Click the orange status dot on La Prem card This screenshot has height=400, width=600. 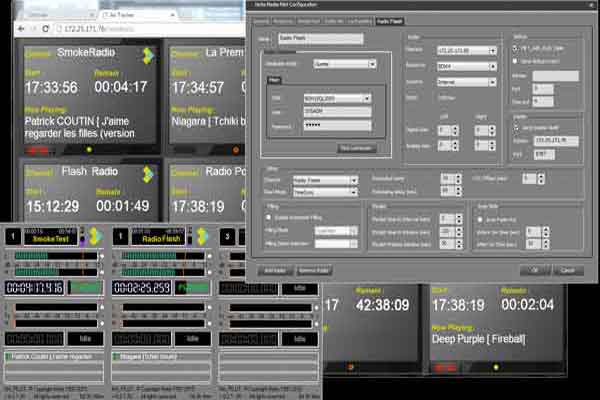click(x=236, y=150)
